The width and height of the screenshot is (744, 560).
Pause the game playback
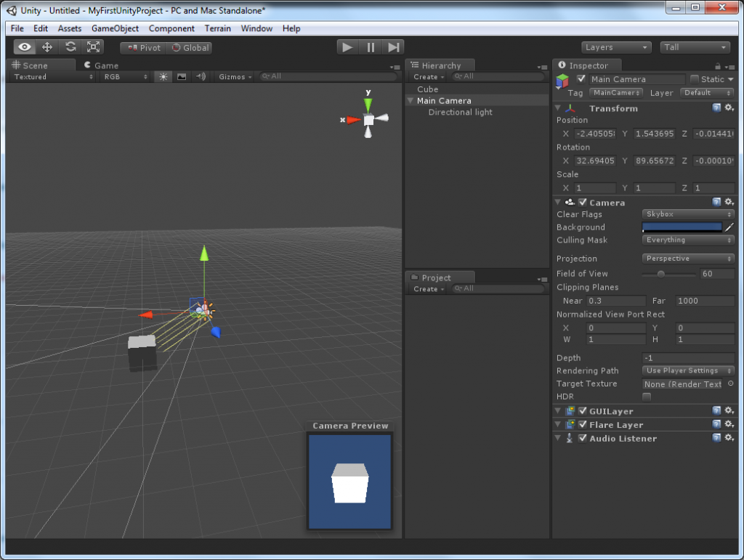[371, 47]
